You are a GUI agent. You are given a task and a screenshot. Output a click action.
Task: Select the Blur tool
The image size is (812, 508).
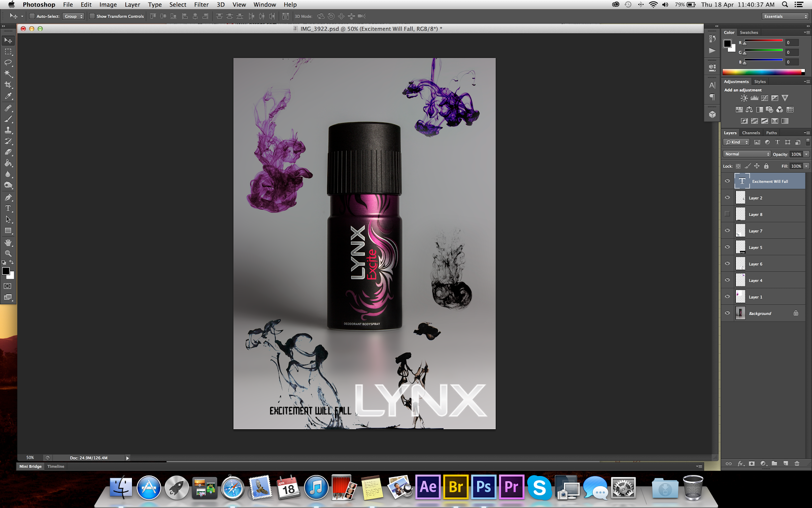click(x=8, y=174)
